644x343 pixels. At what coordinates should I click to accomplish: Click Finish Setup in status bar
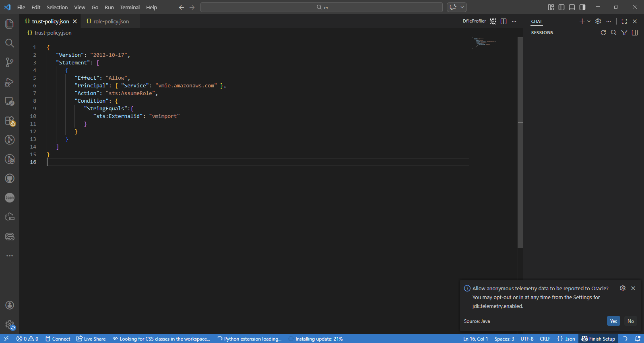tap(598, 339)
